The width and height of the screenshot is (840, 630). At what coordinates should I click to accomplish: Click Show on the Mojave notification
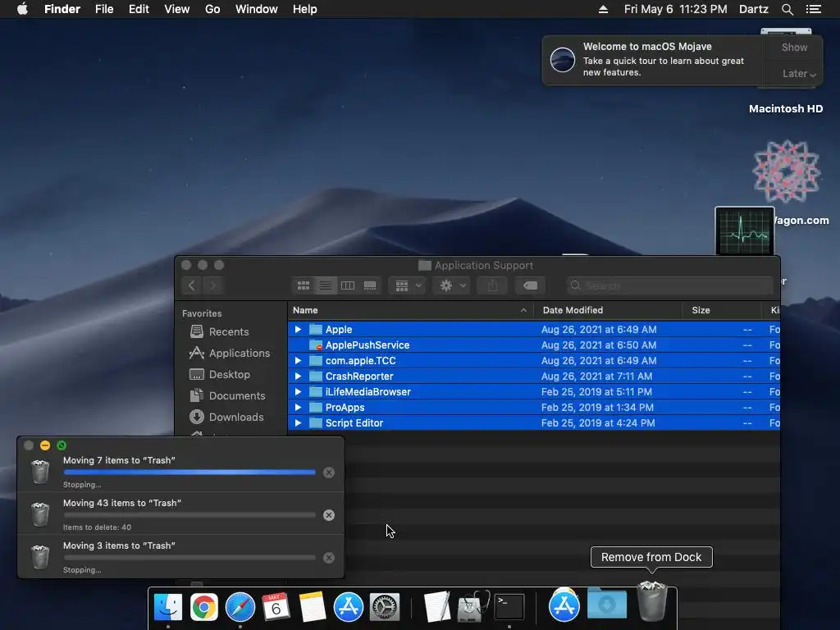point(794,47)
